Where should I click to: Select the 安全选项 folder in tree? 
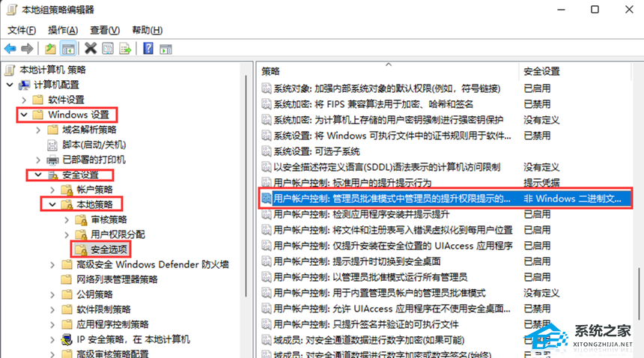pos(108,249)
